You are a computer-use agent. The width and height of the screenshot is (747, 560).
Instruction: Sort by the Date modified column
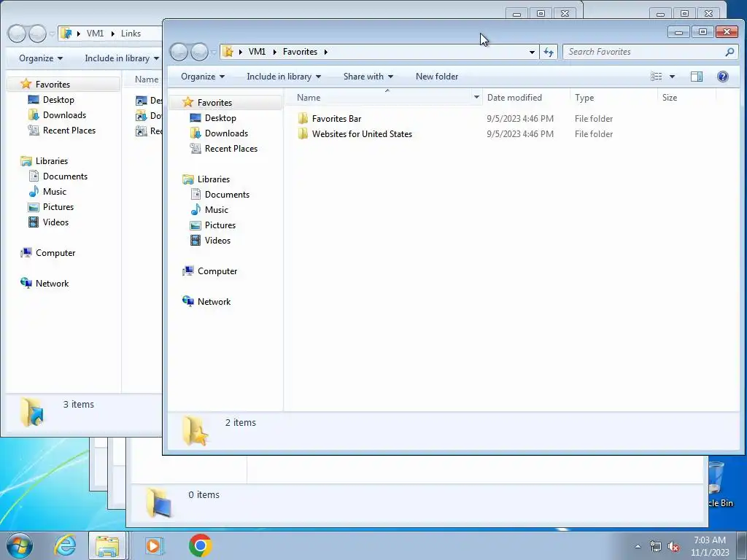[514, 98]
